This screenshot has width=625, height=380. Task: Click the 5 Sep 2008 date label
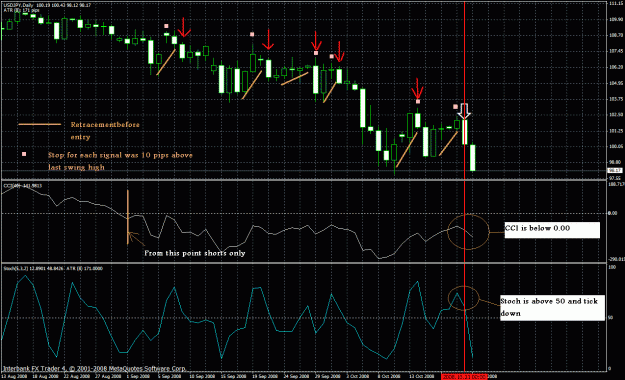coord(170,376)
